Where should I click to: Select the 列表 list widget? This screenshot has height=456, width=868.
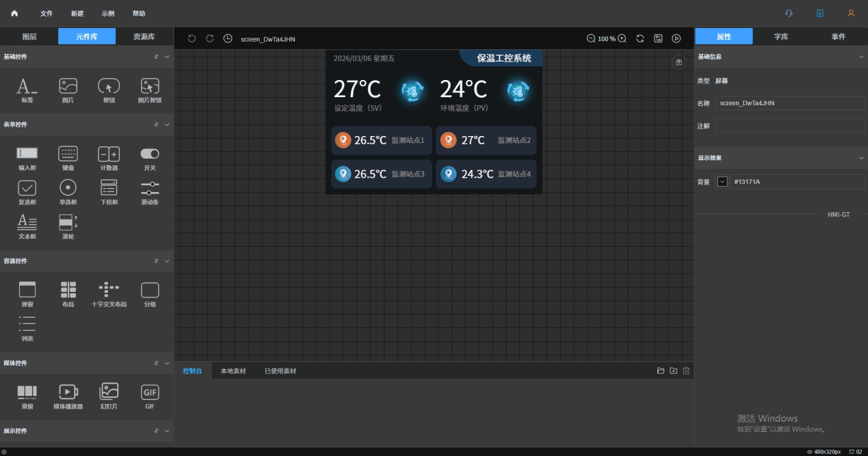pyautogui.click(x=27, y=329)
